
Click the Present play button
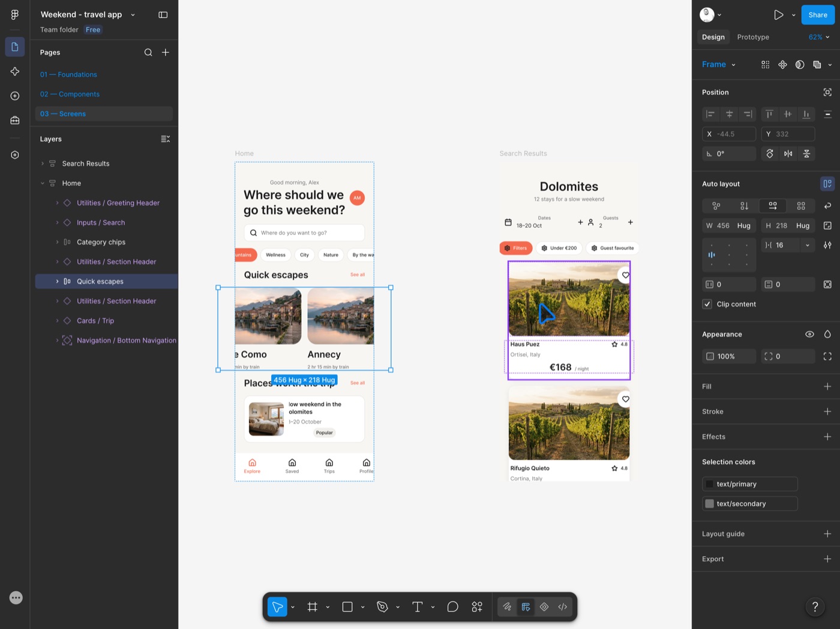pyautogui.click(x=778, y=15)
